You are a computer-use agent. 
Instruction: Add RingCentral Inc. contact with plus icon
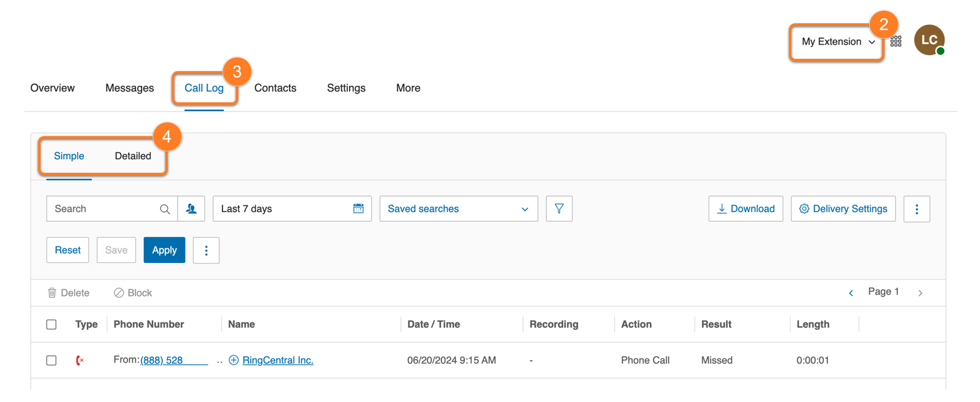tap(233, 360)
